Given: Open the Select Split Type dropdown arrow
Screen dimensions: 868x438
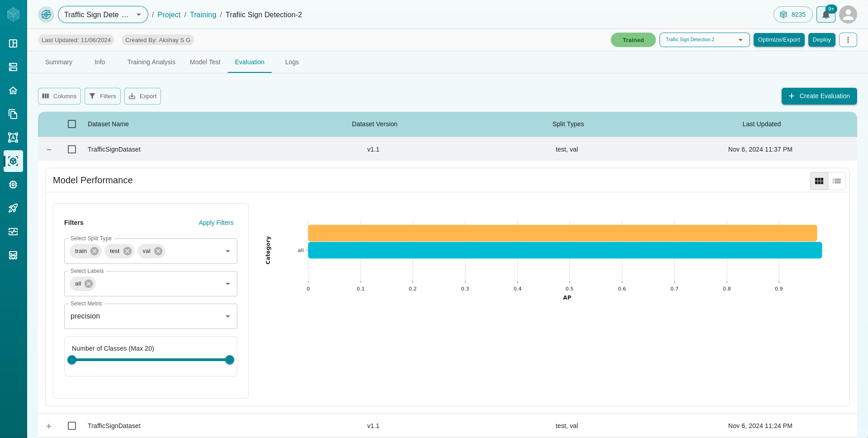Looking at the screenshot, I should tap(228, 251).
